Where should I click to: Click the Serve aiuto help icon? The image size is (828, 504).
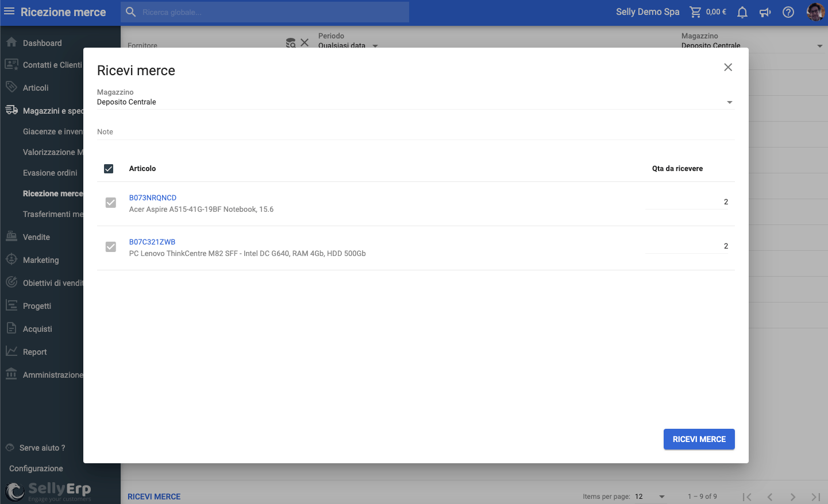click(x=10, y=448)
